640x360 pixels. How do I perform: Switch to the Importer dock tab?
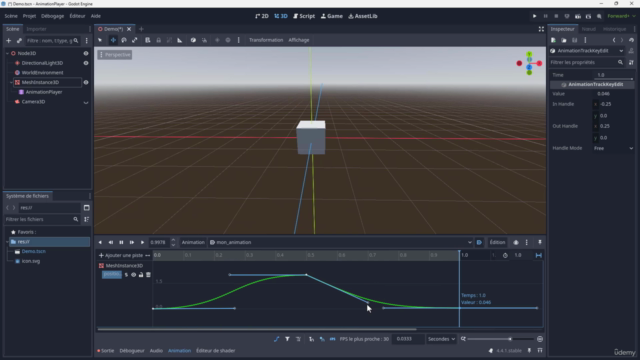(36, 29)
